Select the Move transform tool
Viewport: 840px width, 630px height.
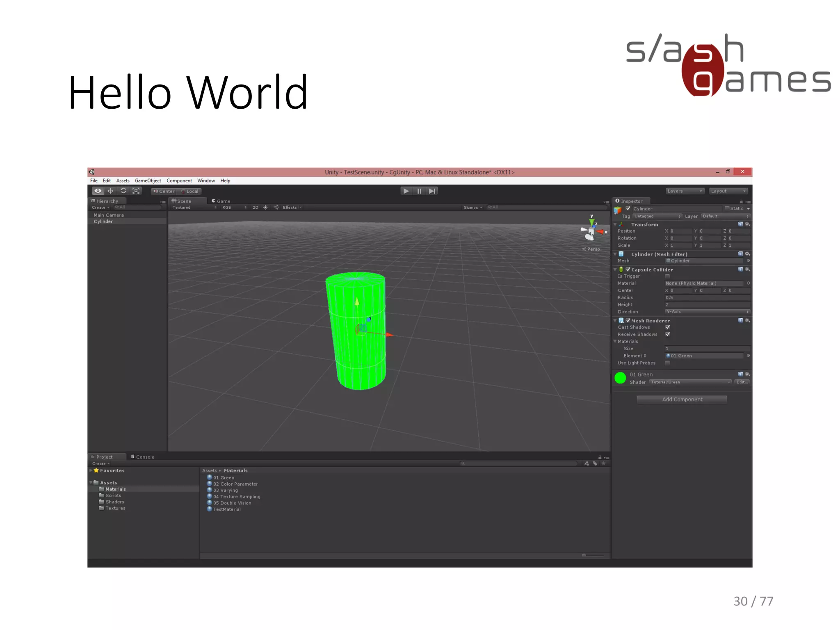[110, 191]
